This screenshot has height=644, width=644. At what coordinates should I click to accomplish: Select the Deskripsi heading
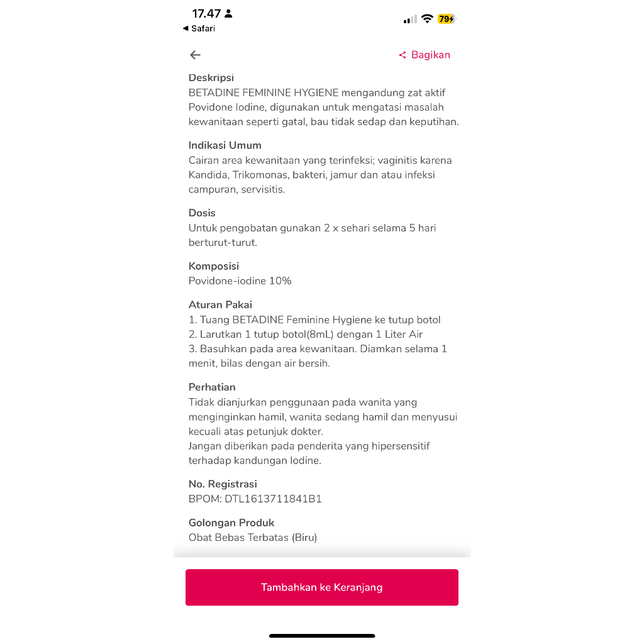point(211,77)
